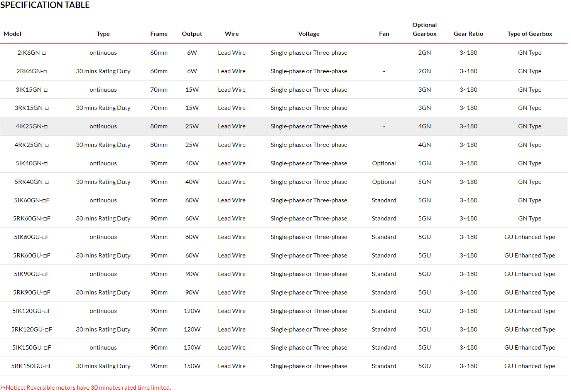This screenshot has height=392, width=571.
Task: Click 25W output in 4RK25GN row
Action: click(x=192, y=145)
